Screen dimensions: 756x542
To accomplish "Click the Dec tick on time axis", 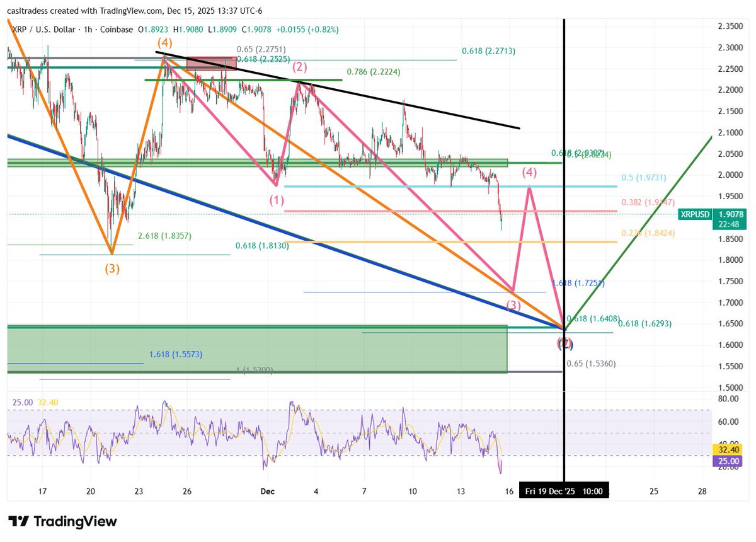I will tap(267, 491).
